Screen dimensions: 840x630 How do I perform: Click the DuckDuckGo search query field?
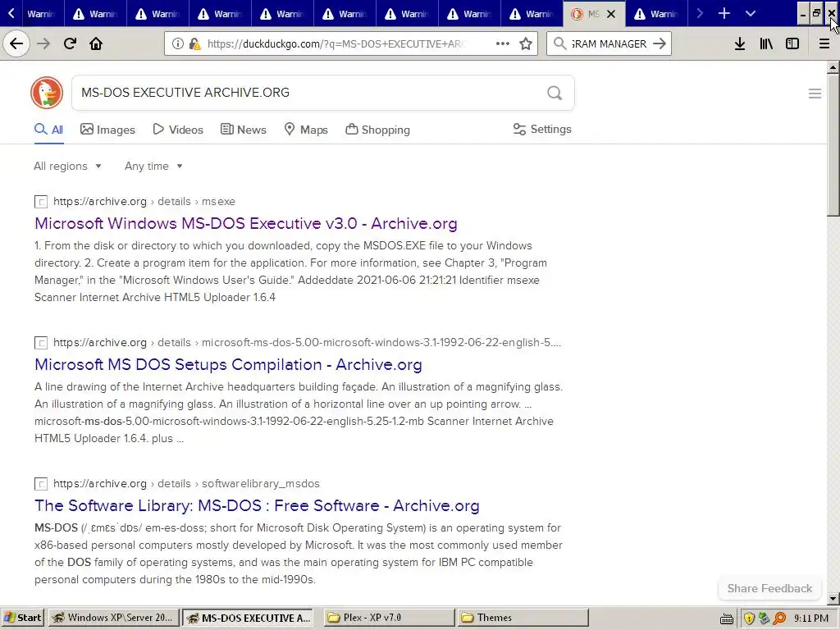[x=308, y=93]
